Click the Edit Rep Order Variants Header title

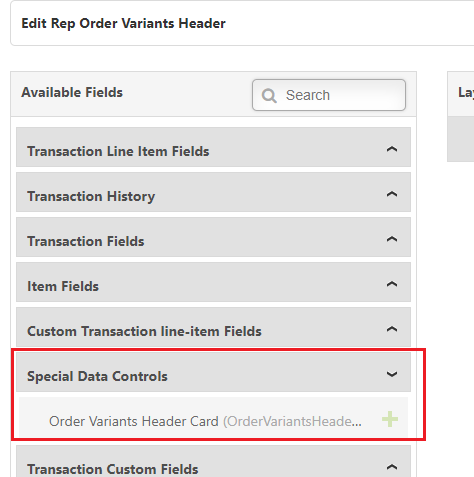123,24
